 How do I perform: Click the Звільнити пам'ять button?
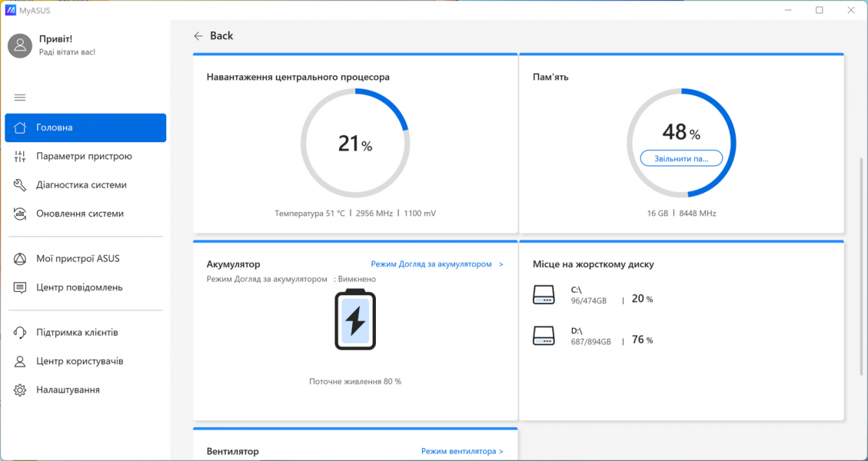680,158
